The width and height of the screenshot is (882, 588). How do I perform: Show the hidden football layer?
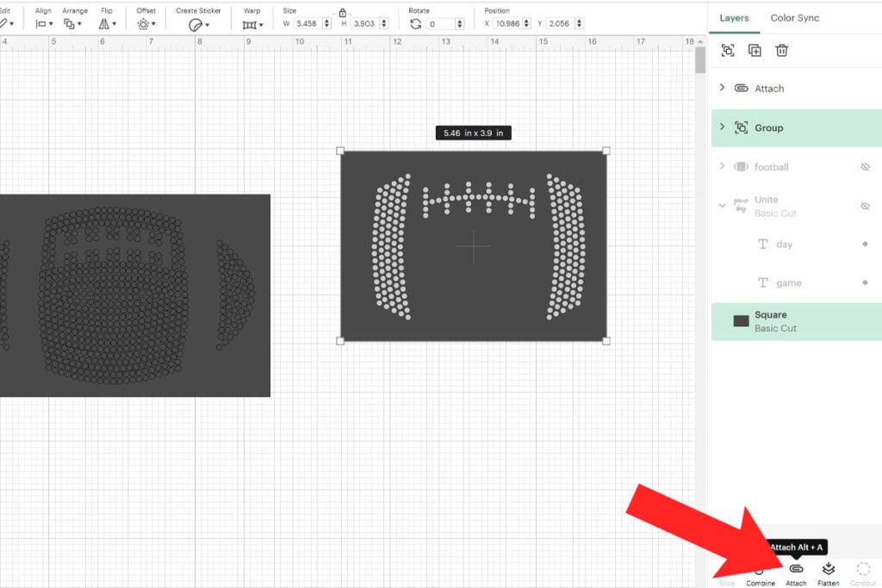(x=865, y=167)
